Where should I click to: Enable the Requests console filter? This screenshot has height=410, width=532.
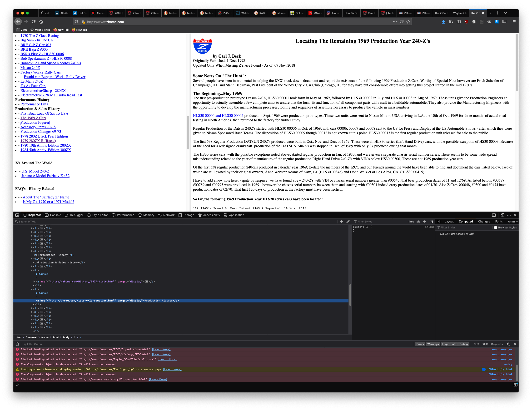497,344
